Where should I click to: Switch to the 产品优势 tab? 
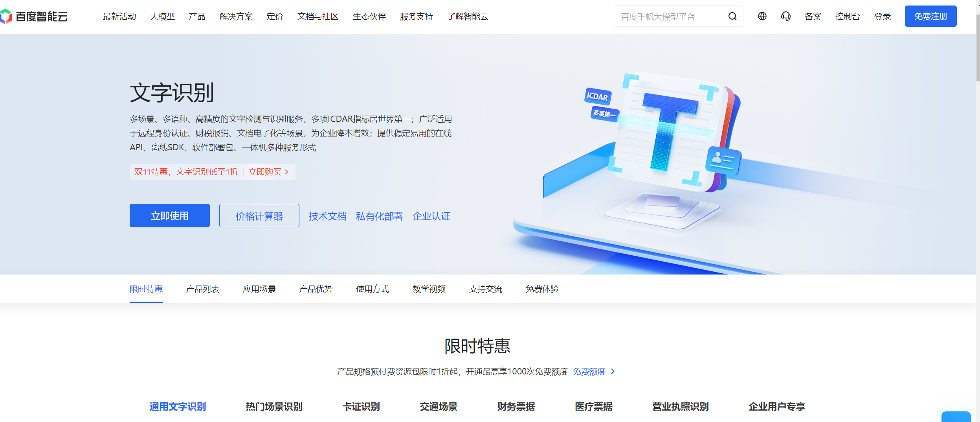tap(316, 289)
